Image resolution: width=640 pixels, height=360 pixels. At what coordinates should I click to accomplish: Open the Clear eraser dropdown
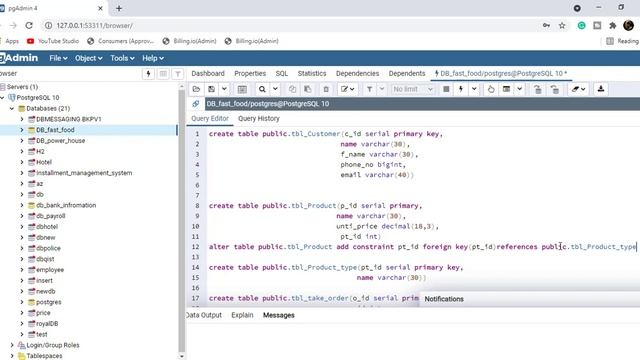coord(578,89)
